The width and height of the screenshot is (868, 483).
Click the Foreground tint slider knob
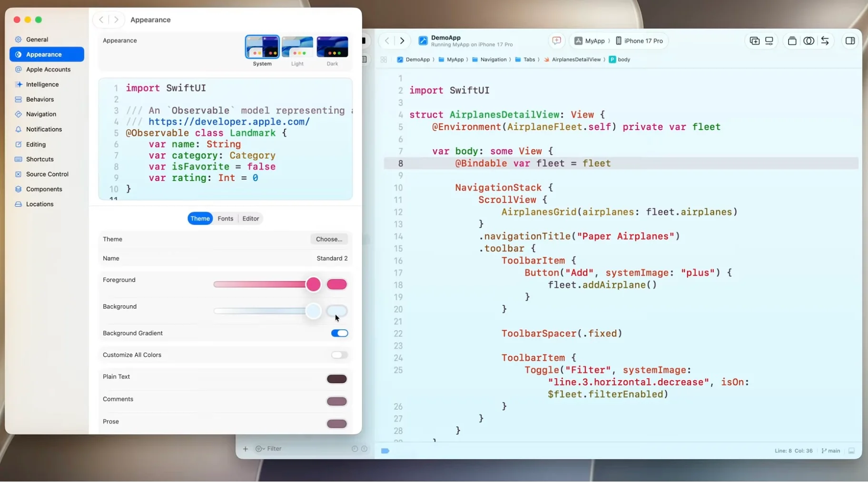(313, 285)
